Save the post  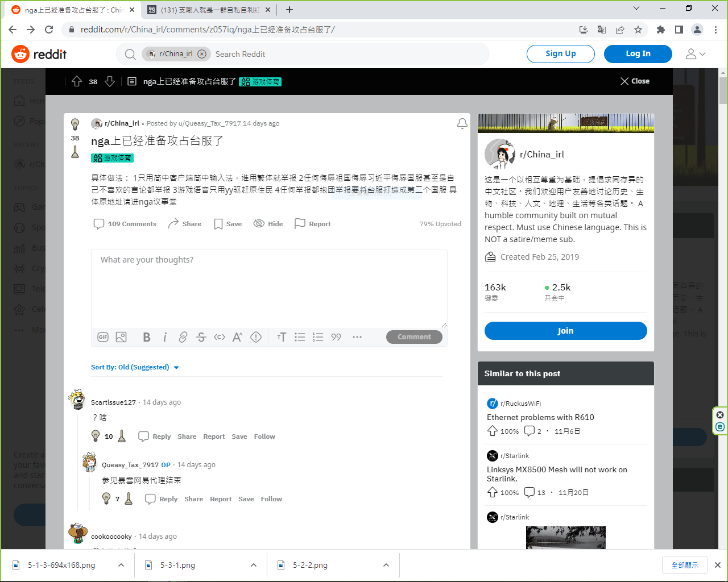pyautogui.click(x=227, y=224)
